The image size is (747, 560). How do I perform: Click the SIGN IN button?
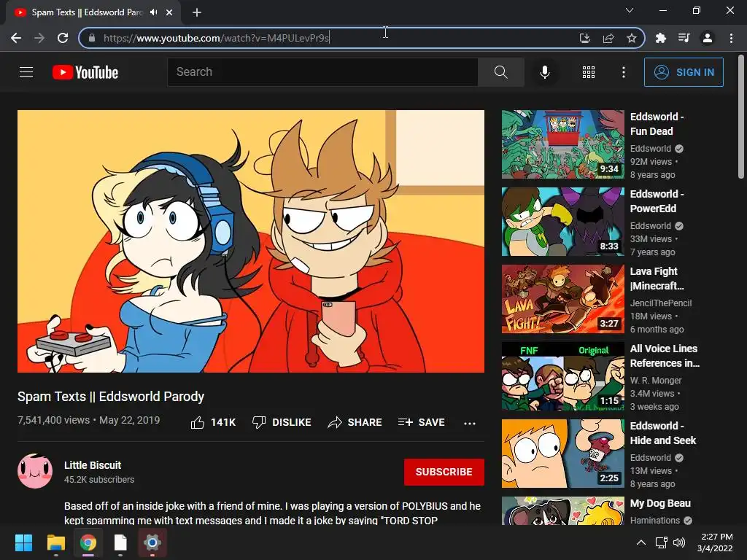[684, 72]
